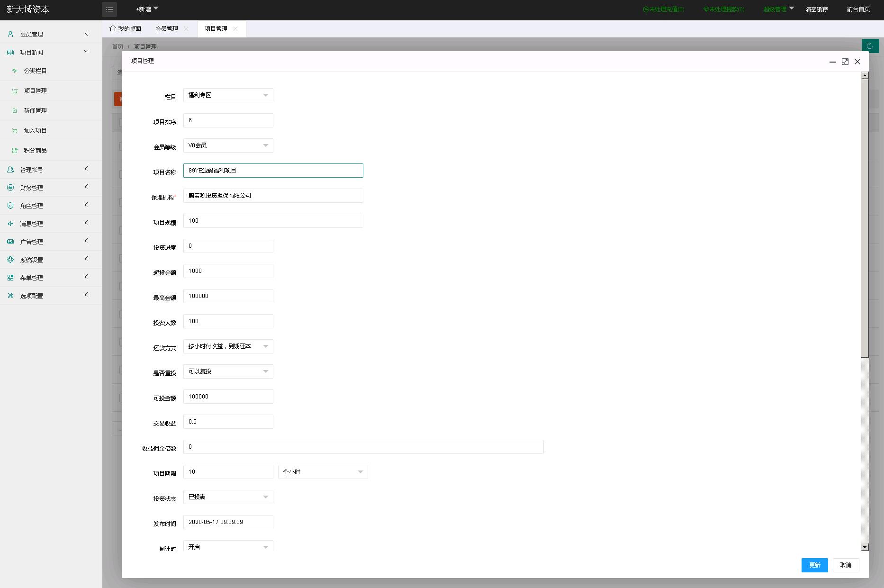Open the +新增 menu in top bar

(x=147, y=9)
